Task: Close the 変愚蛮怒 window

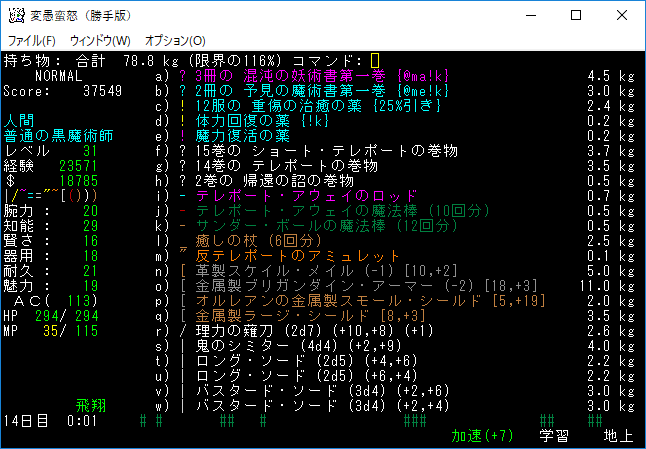Action: 621,15
